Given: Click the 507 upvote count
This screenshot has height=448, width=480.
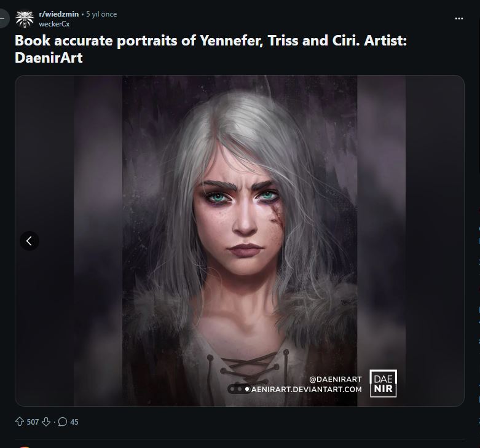Looking at the screenshot, I should pyautogui.click(x=33, y=422).
